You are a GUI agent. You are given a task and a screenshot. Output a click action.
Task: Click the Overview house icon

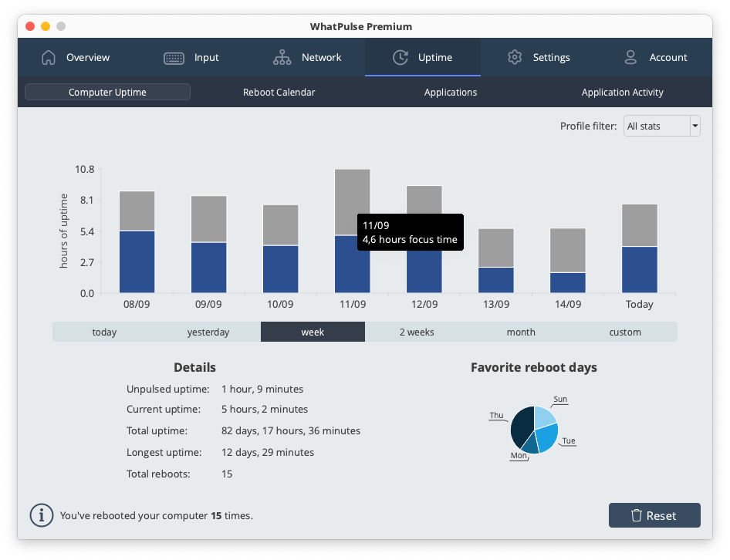point(49,58)
